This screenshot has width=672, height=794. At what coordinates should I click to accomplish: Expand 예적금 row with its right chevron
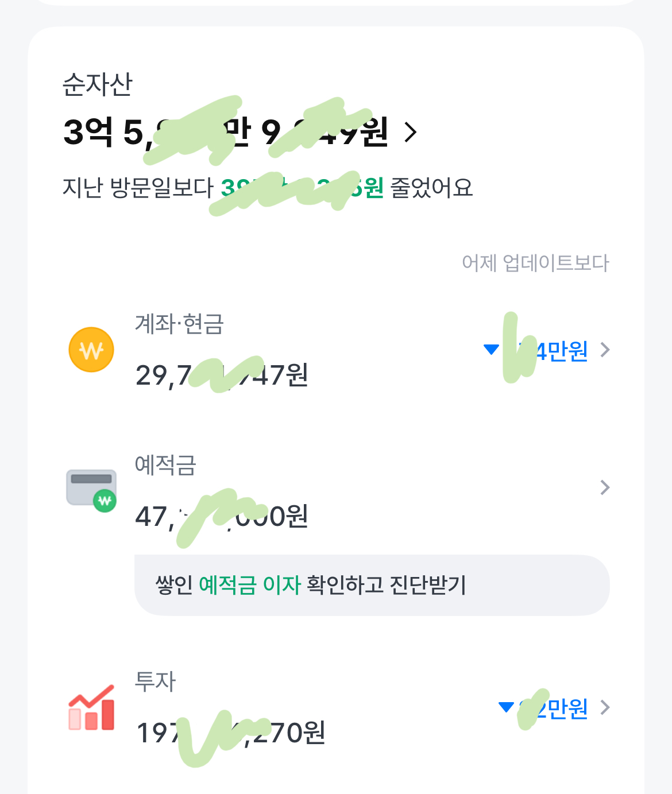[604, 487]
